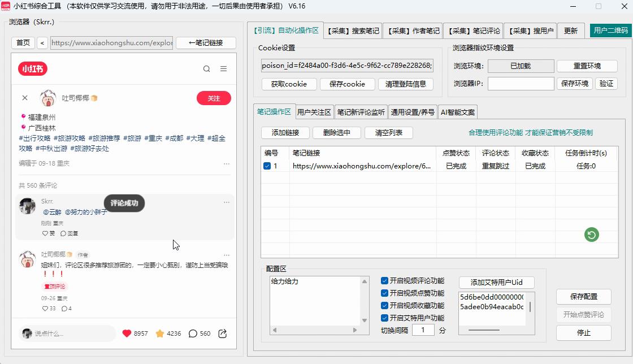Viewport: 633px width, 364px height.
Task: Click the share icon beside the comment count
Action: click(x=222, y=333)
